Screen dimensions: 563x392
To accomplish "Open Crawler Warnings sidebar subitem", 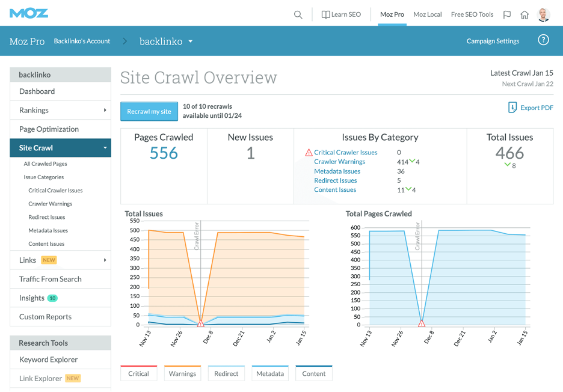I will [x=51, y=204].
